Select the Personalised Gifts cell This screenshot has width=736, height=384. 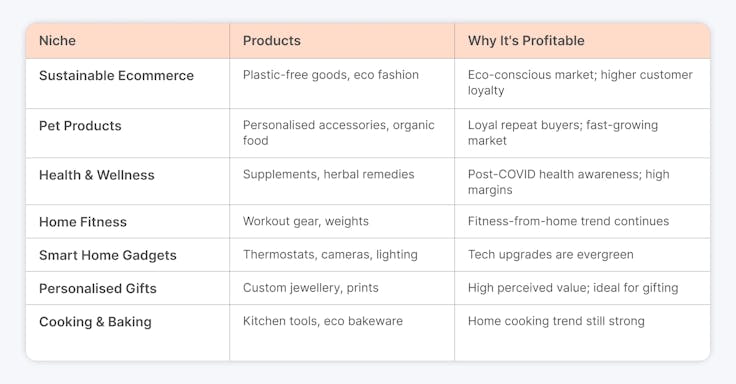tap(128, 288)
